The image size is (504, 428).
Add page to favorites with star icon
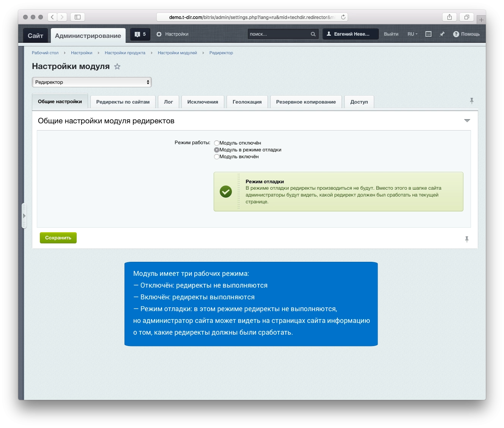coord(117,66)
